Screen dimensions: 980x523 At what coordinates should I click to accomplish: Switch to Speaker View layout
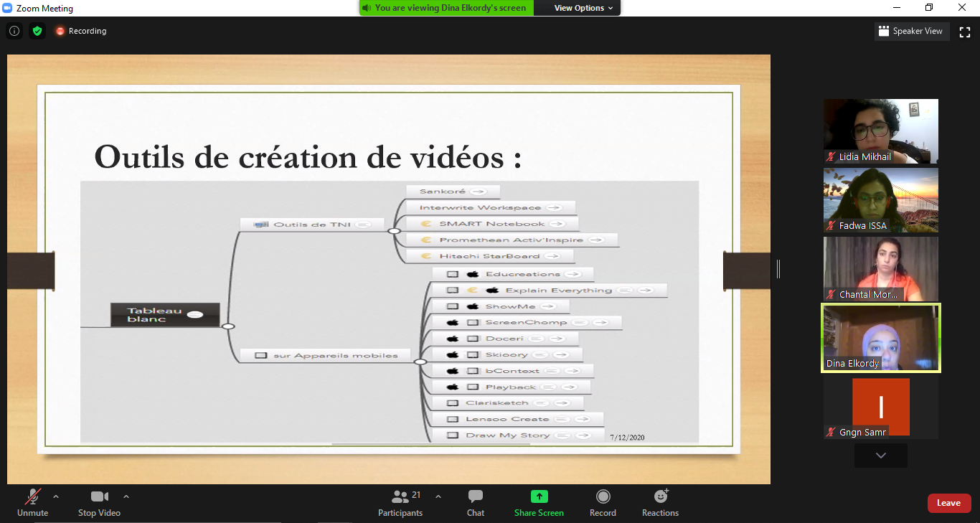(912, 31)
